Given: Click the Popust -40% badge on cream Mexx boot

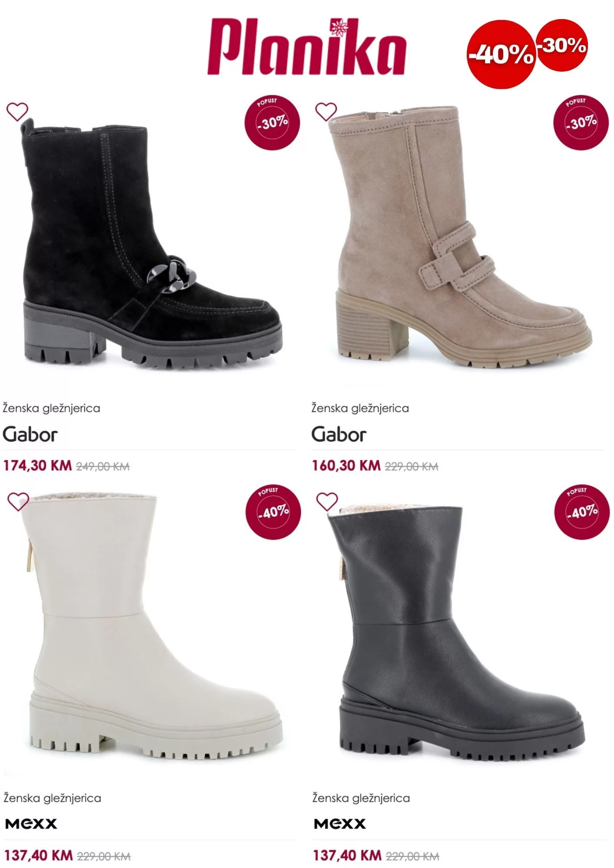Looking at the screenshot, I should 273,512.
